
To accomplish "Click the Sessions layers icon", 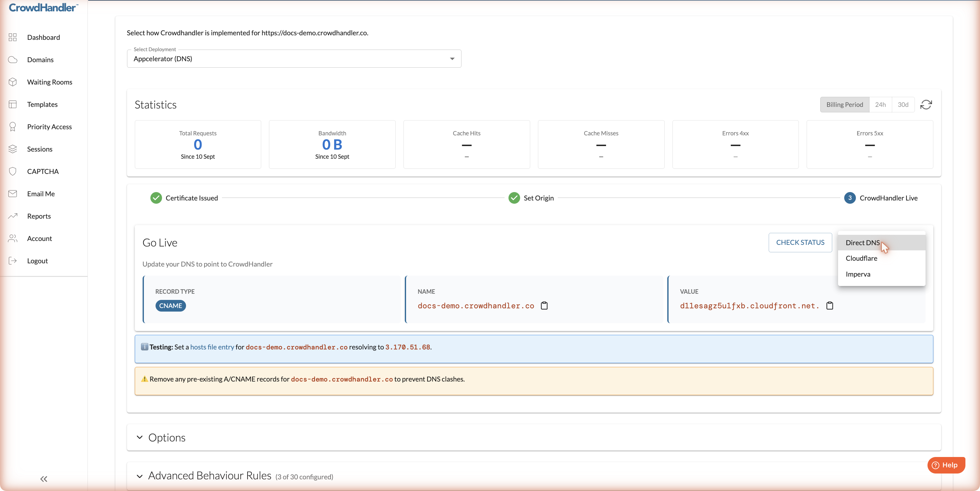I will click(x=13, y=149).
